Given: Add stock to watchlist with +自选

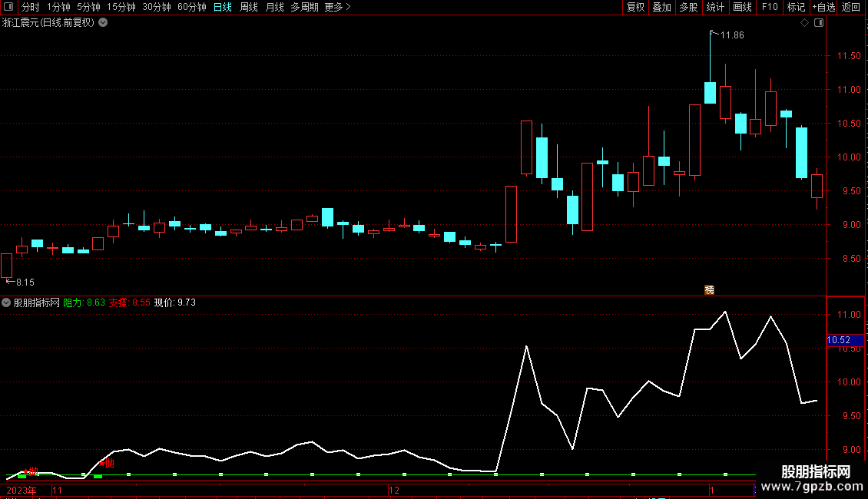Looking at the screenshot, I should coord(823,7).
